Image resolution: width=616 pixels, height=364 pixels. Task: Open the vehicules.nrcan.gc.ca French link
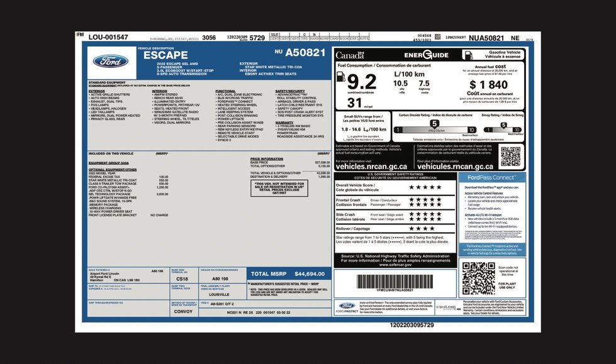coord(455,167)
